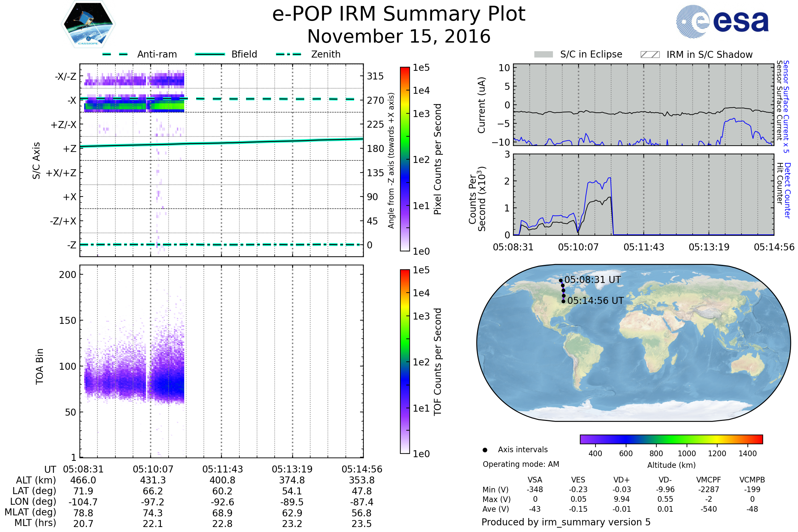Click the 05:08:31 UT map track label

click(x=593, y=280)
